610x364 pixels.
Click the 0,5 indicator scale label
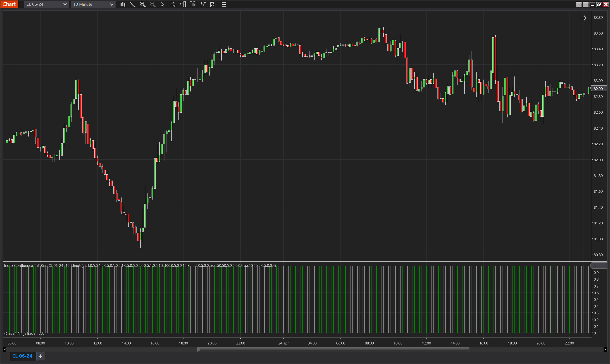click(596, 299)
